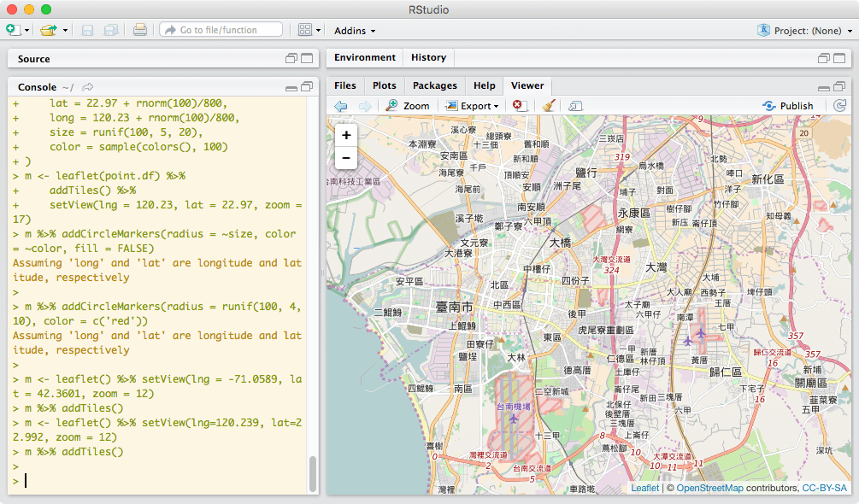Click the refresh icon in the Viewer pane
This screenshot has width=859, height=504.
[839, 106]
